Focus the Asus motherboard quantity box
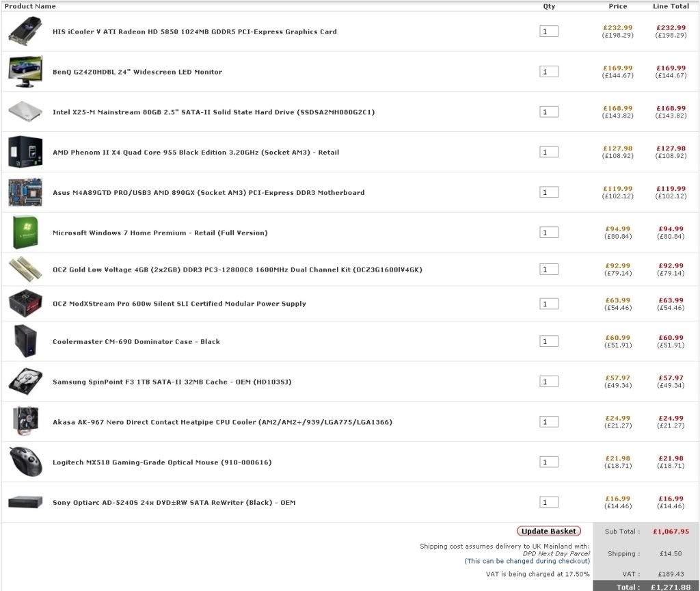This screenshot has width=700, height=591. point(549,192)
